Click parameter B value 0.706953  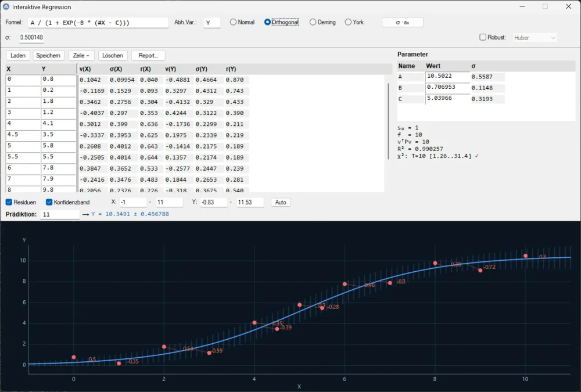pyautogui.click(x=447, y=88)
